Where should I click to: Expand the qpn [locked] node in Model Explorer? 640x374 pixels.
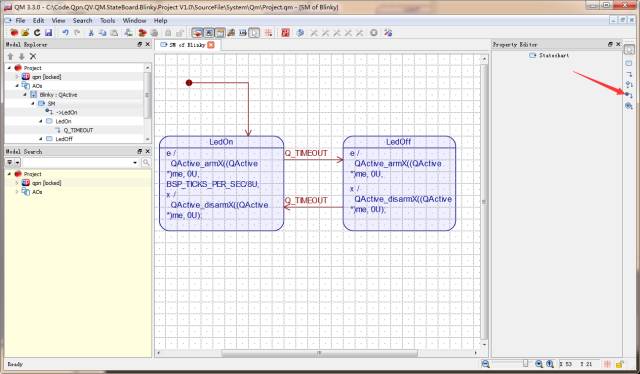(x=17, y=77)
